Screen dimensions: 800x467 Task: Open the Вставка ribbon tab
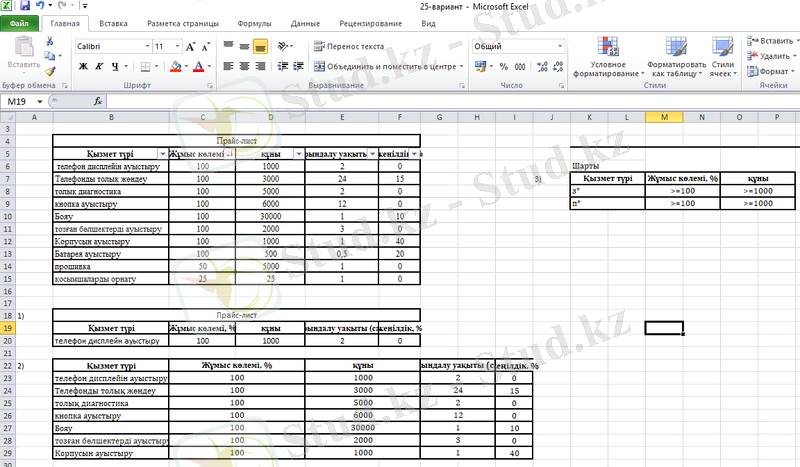(x=114, y=22)
